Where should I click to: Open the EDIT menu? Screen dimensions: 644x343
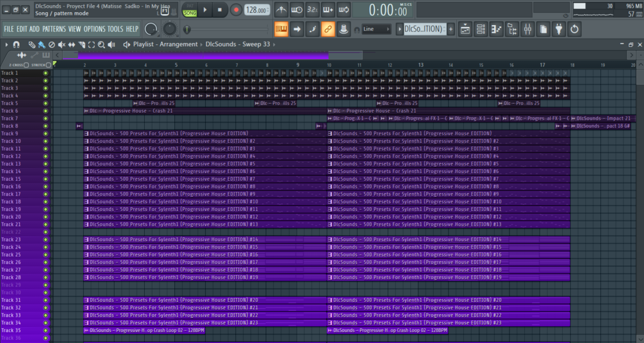click(22, 29)
